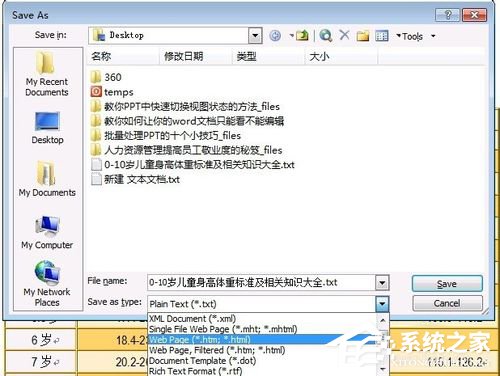This screenshot has width=500, height=376.
Task: Click the 7 岁 table cell in document
Action: 42,362
